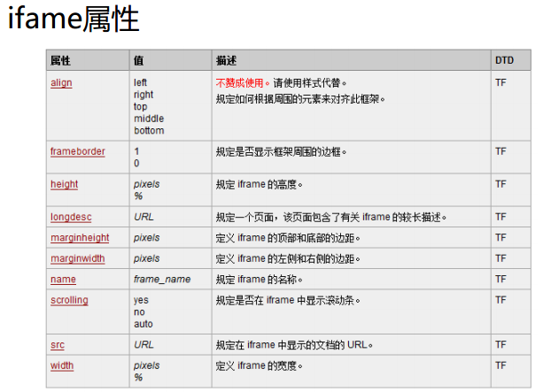This screenshot has height=392, width=543.
Task: Click description 定义 iframe 的宽度
Action: click(260, 365)
